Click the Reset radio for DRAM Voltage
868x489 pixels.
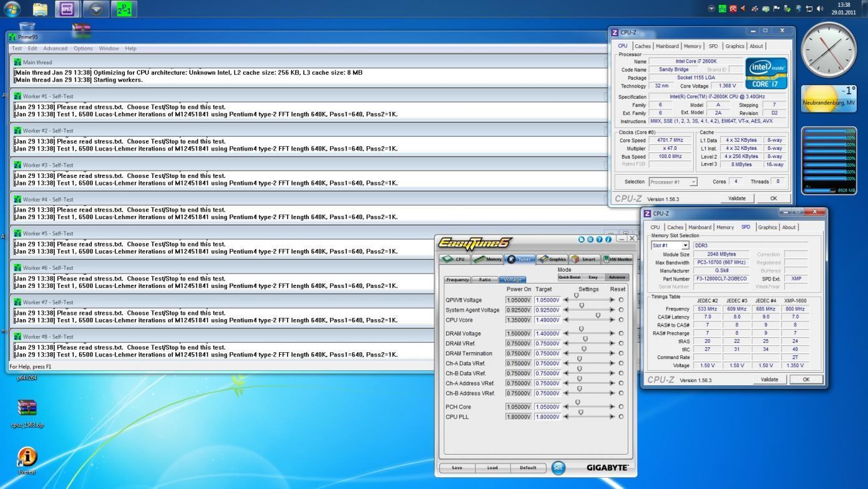tap(621, 333)
